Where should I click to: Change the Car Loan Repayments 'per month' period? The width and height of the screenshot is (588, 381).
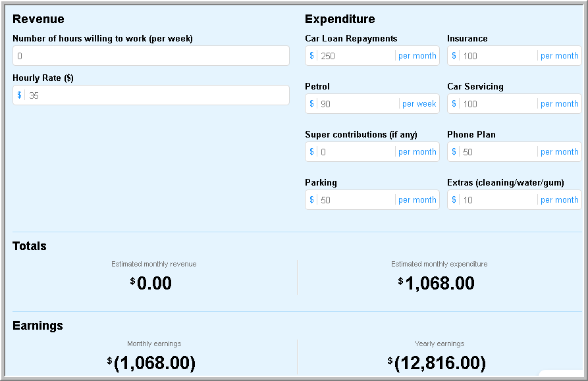tap(417, 56)
